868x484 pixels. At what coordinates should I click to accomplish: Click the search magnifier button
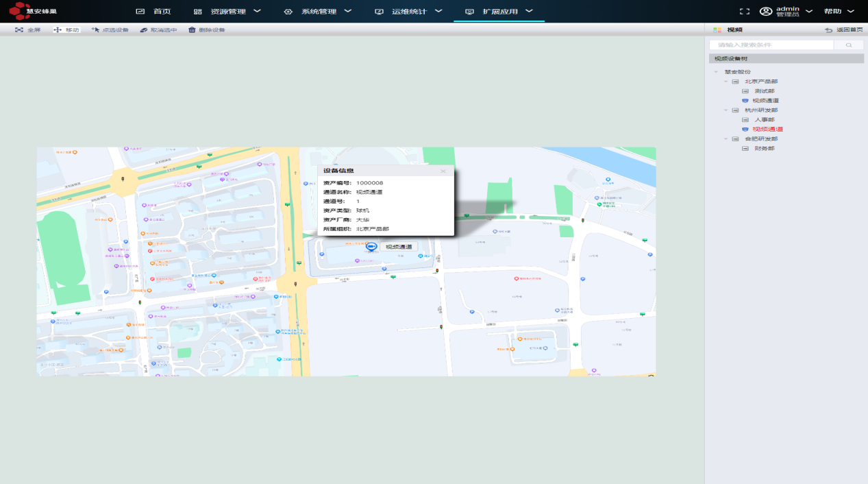pyautogui.click(x=849, y=45)
